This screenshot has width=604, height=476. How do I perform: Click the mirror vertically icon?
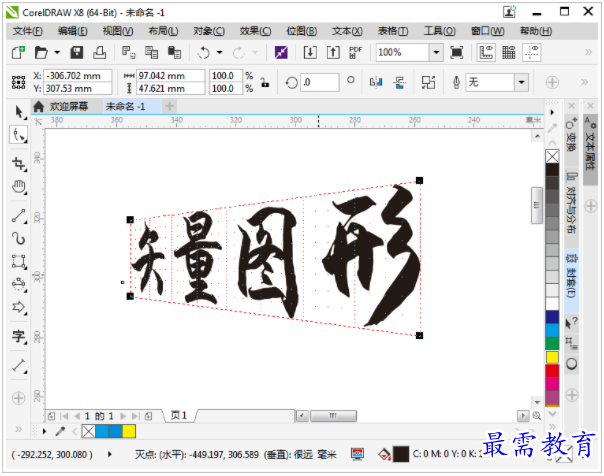[x=399, y=82]
